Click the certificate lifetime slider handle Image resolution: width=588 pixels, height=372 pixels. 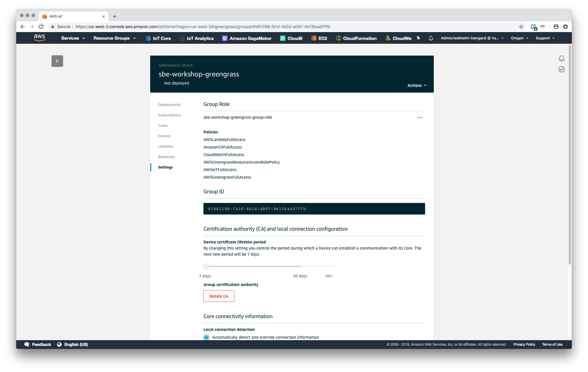(206, 266)
